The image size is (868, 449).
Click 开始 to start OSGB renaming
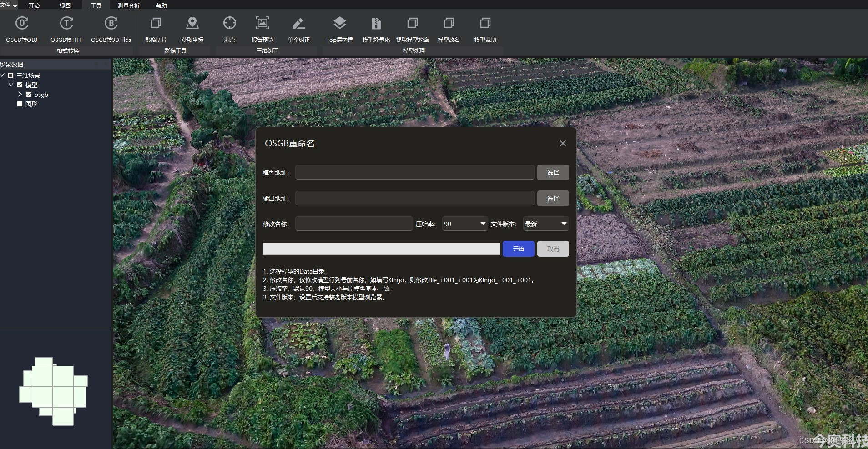click(518, 249)
